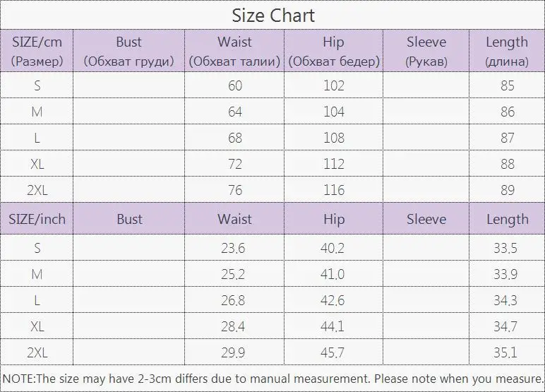The width and height of the screenshot is (545, 392).
Task: Click hip value 41.0 for size M
Action: [x=333, y=274]
